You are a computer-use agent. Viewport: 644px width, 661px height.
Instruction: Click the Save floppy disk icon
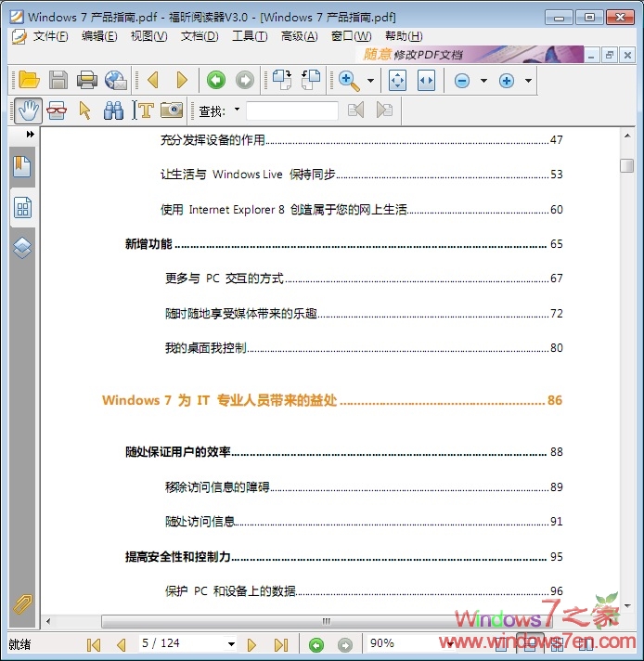coord(58,80)
